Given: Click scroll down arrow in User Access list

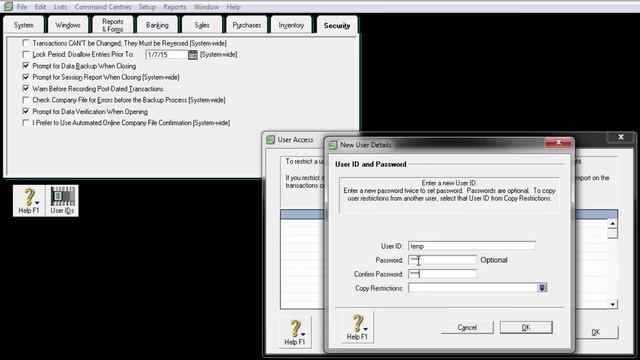Looking at the screenshot, I should 612,304.
